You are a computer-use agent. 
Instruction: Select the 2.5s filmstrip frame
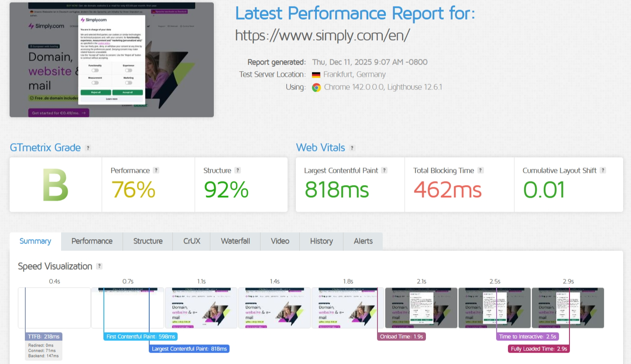coord(494,308)
